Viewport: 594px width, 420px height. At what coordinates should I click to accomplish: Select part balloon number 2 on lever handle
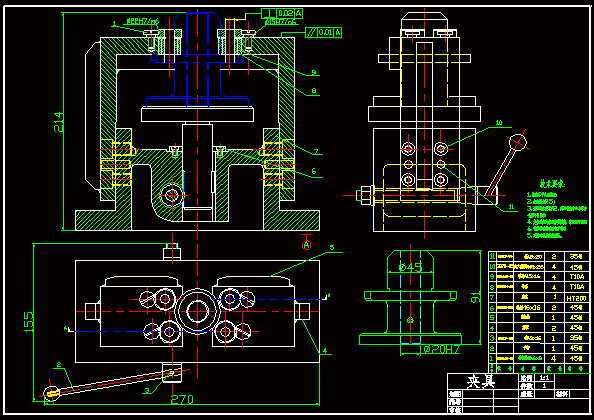tap(59, 365)
